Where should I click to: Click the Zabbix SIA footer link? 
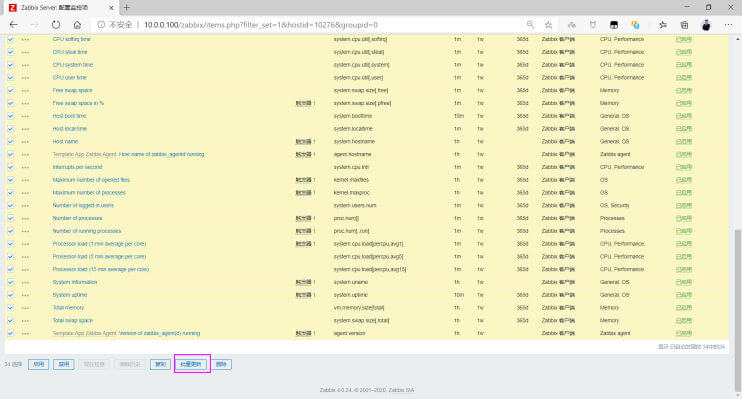pyautogui.click(x=401, y=390)
